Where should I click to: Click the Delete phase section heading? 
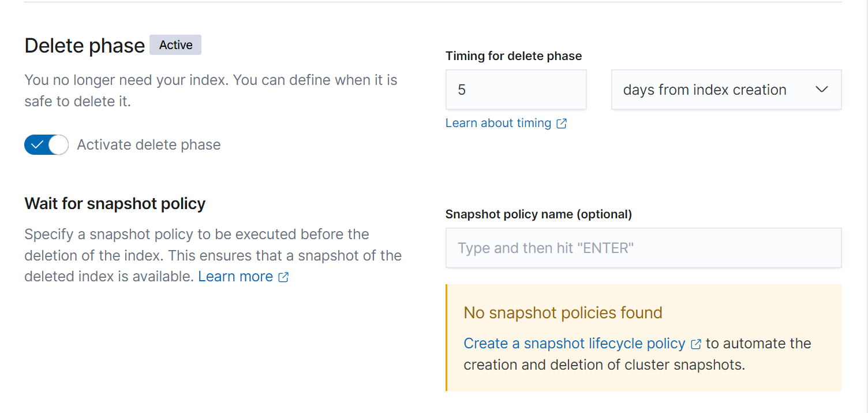point(85,46)
